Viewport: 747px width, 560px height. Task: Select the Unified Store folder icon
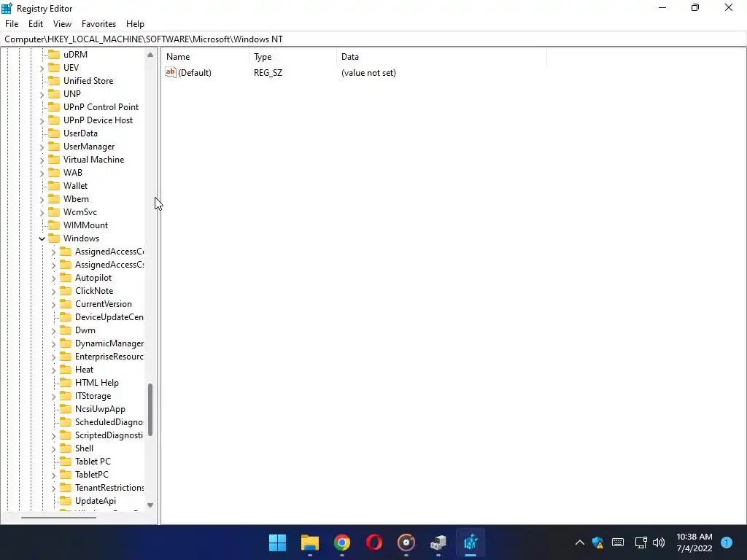pyautogui.click(x=54, y=80)
